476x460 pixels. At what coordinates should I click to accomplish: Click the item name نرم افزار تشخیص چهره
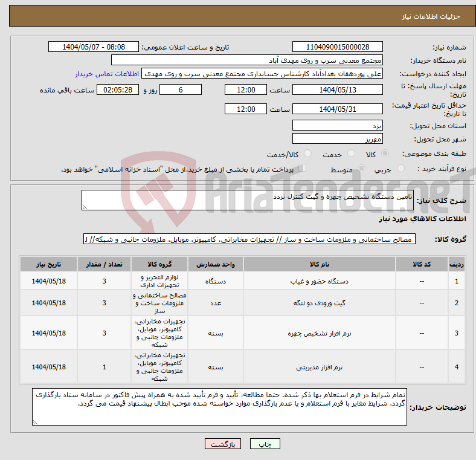click(x=320, y=333)
